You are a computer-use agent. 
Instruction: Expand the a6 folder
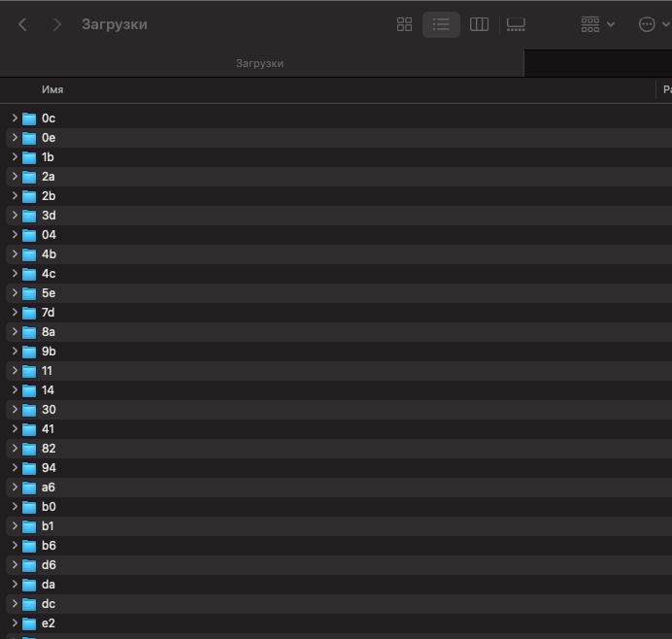pyautogui.click(x=15, y=487)
